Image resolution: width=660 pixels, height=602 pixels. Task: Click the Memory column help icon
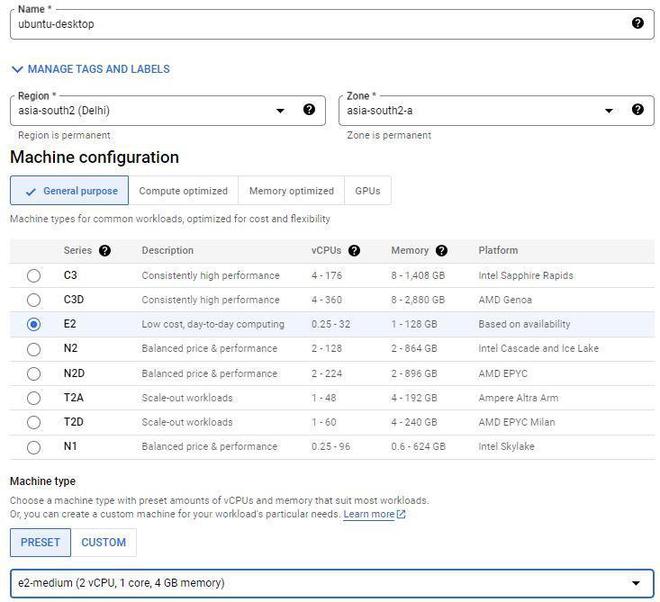442,251
